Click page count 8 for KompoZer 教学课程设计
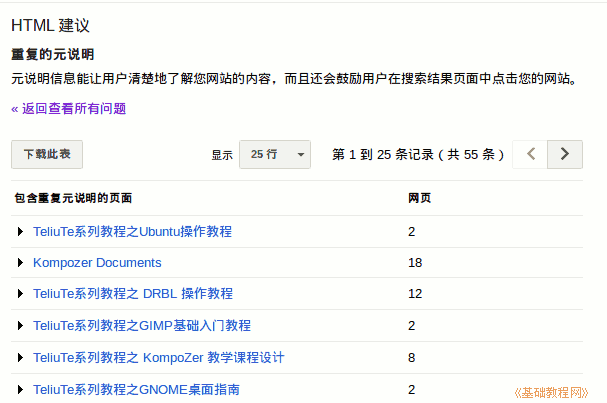This screenshot has width=607, height=403. (x=412, y=357)
